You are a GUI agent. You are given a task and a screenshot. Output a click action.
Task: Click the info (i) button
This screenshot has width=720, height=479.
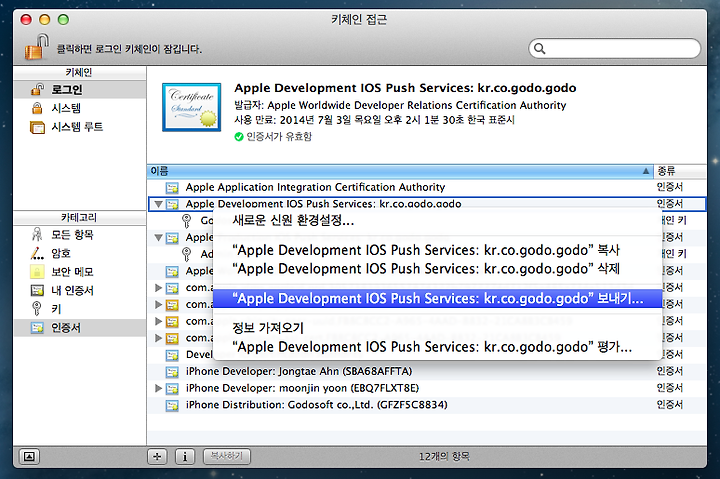[x=185, y=456]
